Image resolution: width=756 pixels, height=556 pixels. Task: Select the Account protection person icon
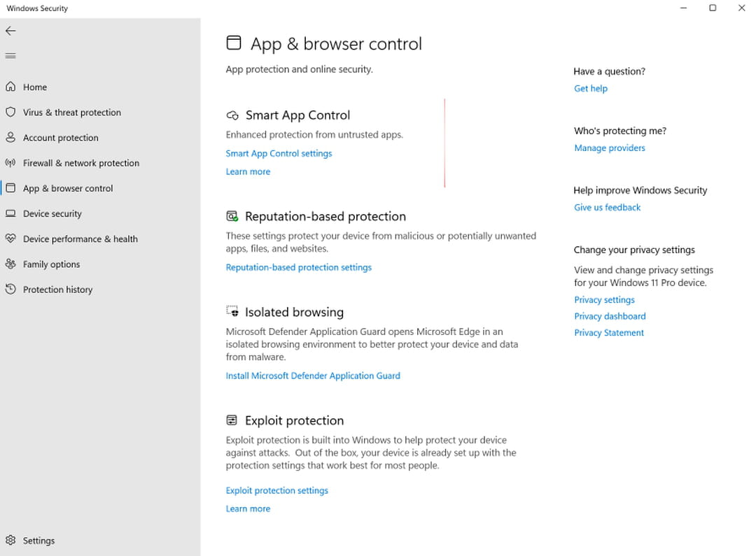10,138
